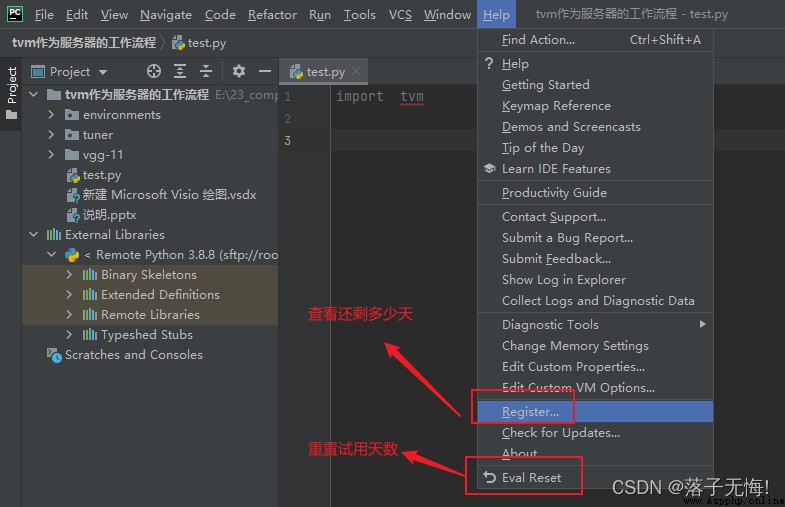Viewport: 785px width, 507px height.
Task: Open the Navigate menu
Action: (x=166, y=15)
